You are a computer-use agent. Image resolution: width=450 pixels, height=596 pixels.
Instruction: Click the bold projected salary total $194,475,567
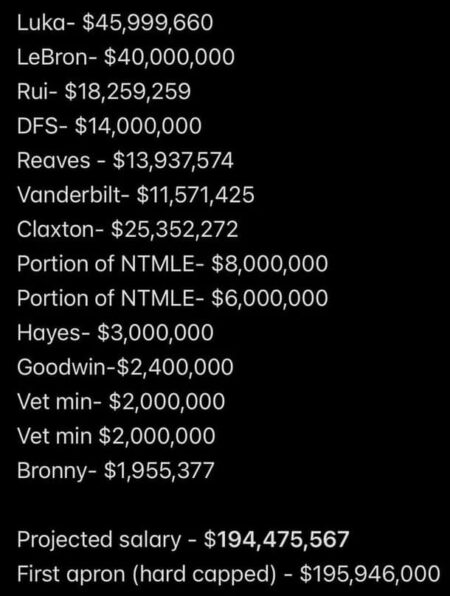tap(276, 540)
